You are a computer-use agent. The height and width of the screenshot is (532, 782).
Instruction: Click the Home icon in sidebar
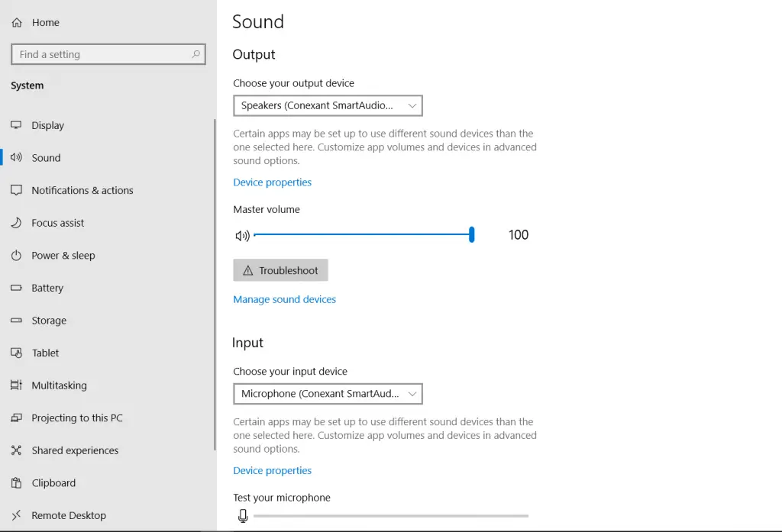pos(17,23)
